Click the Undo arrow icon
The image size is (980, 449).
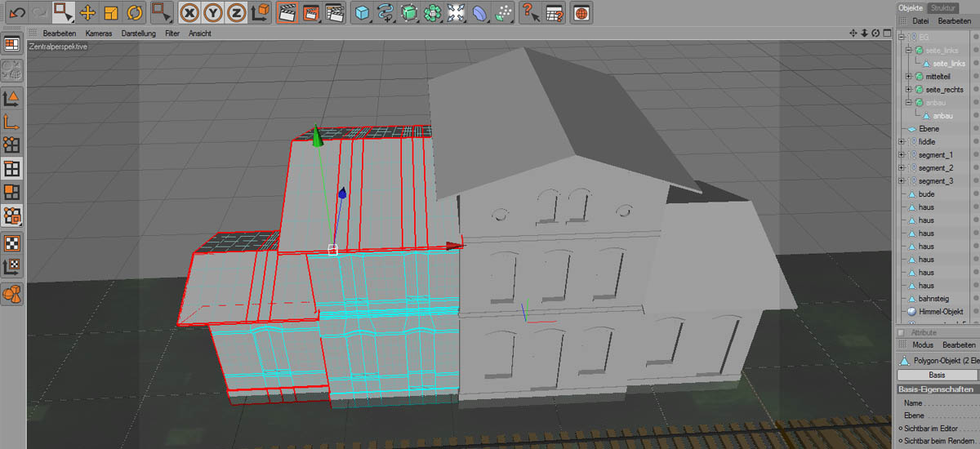[x=16, y=12]
